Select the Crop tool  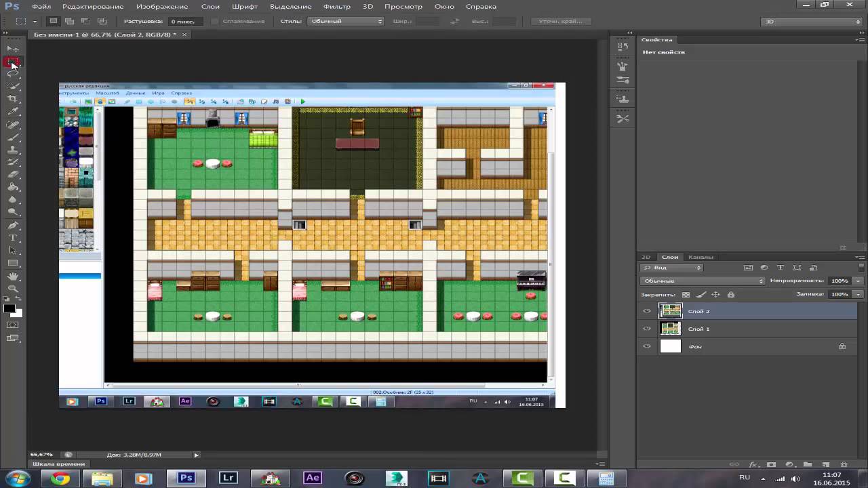pos(13,99)
